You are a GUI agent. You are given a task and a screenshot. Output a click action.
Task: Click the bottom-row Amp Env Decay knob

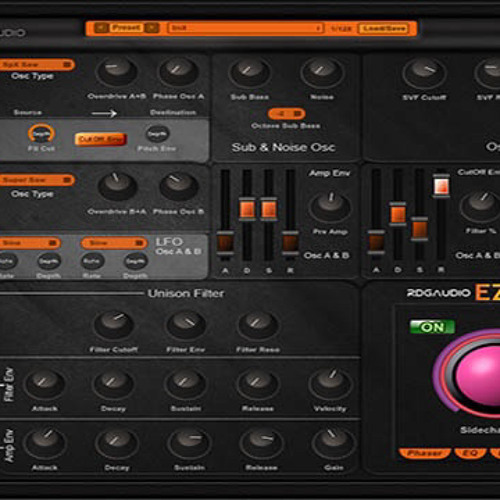tap(117, 443)
